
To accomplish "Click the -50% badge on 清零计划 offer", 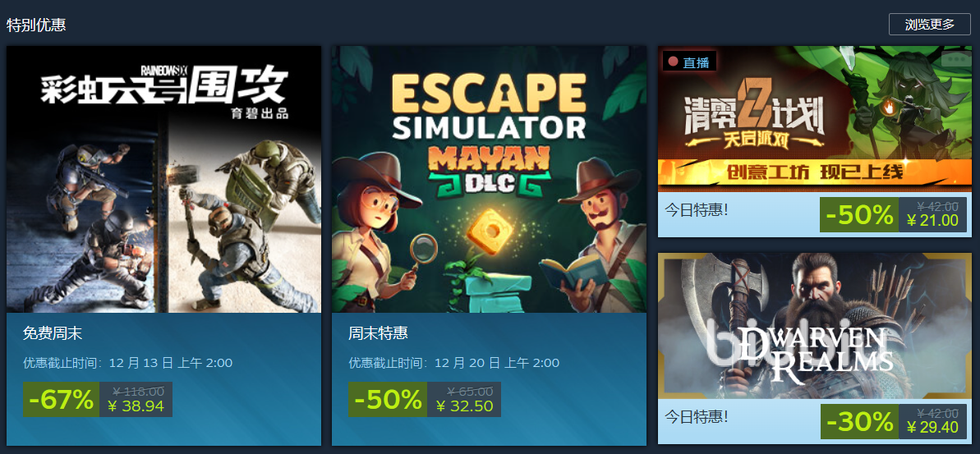I will tap(859, 215).
